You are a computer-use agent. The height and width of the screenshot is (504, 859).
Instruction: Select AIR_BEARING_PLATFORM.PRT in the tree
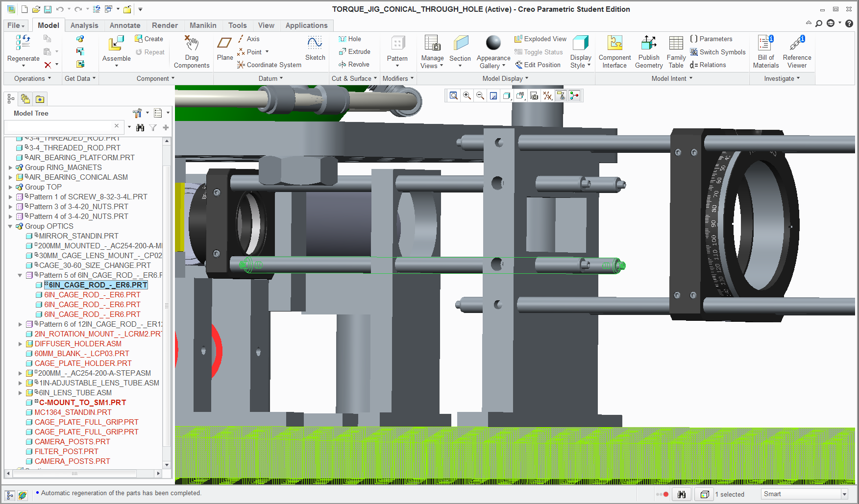point(81,158)
